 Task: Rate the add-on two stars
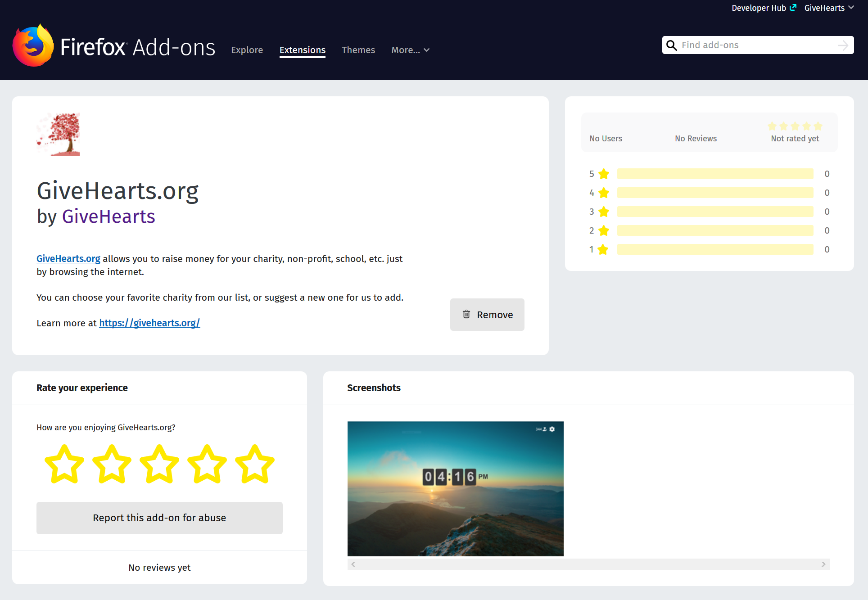[x=112, y=464]
